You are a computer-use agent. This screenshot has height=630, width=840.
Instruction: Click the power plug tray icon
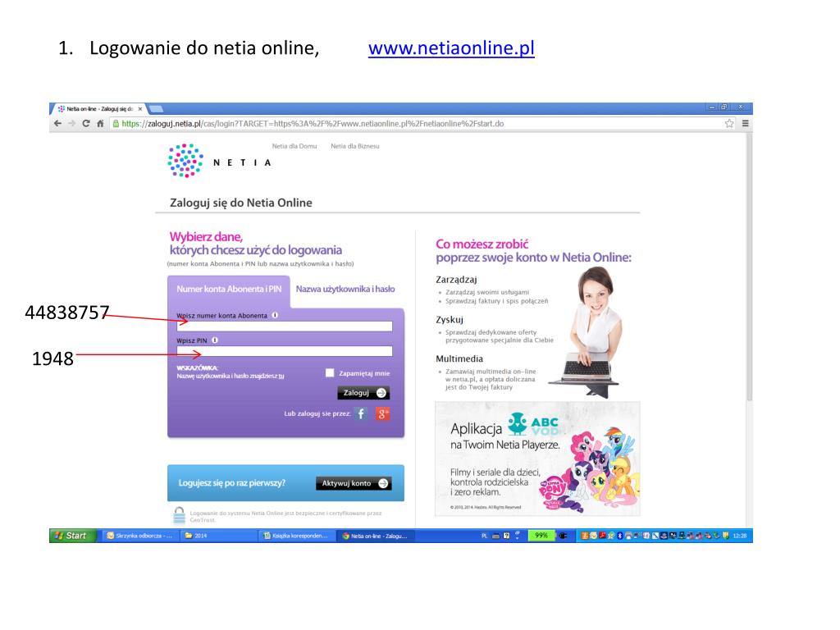click(x=563, y=536)
